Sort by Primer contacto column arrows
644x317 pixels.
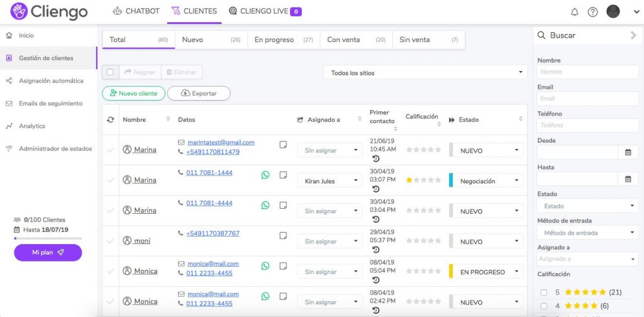point(396,128)
